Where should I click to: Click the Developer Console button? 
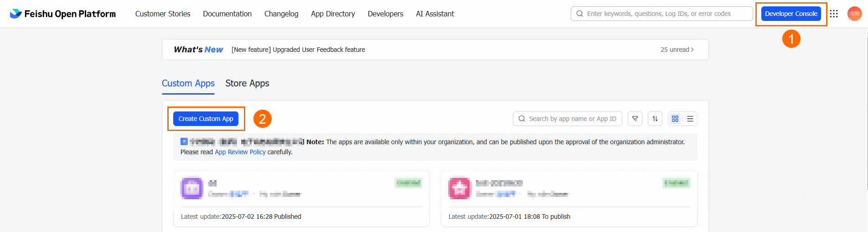[791, 14]
